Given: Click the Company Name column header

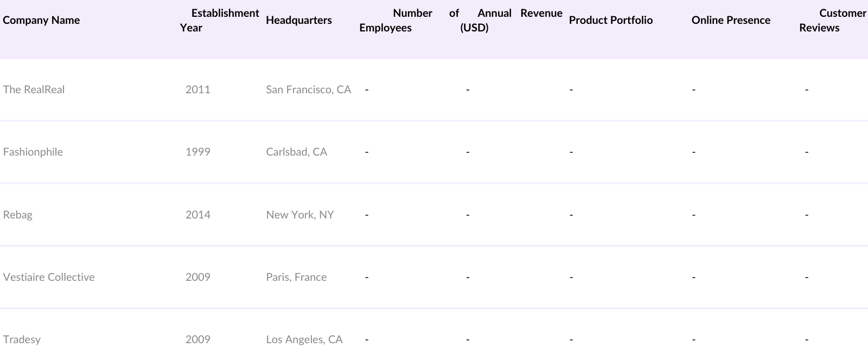Looking at the screenshot, I should (41, 20).
